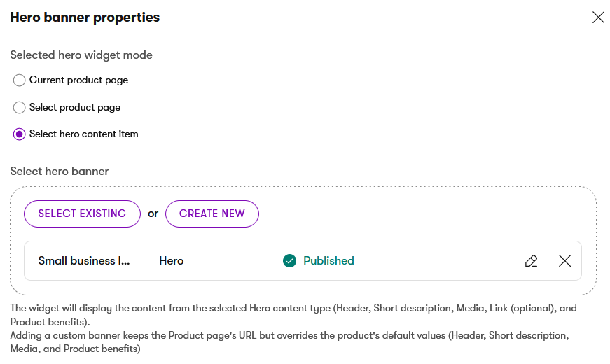Pick the Select hero content item radio circle
Screen dimensions: 610x364
point(19,134)
